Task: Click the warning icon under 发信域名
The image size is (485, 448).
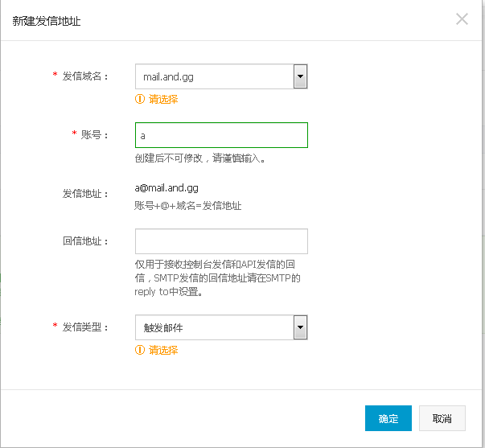Action: (x=140, y=100)
